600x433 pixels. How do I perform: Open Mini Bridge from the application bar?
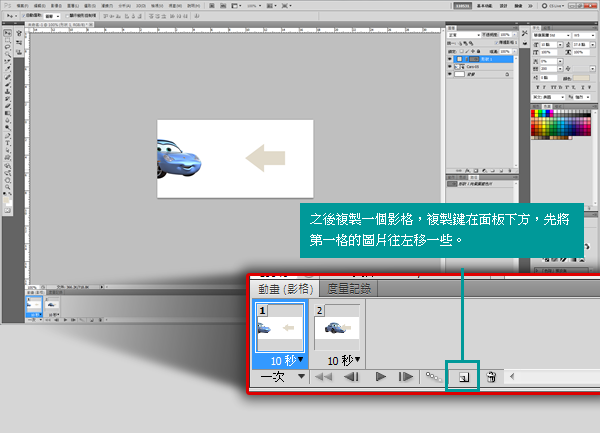click(x=223, y=6)
